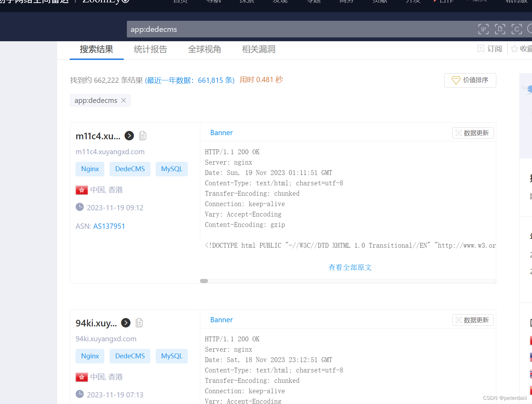
Task: Select the Banner tab of m11c4 result
Action: (x=221, y=133)
